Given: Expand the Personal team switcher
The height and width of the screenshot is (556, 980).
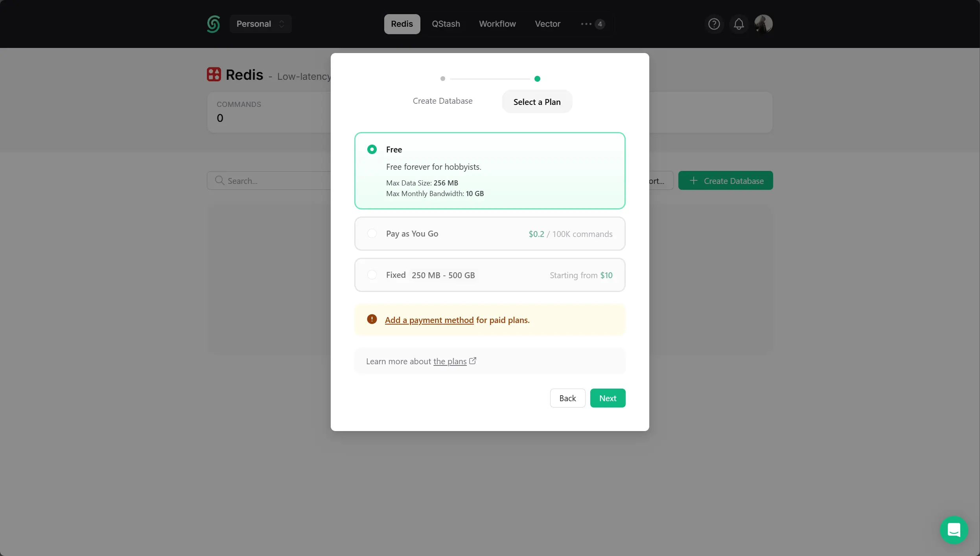Looking at the screenshot, I should [x=260, y=24].
